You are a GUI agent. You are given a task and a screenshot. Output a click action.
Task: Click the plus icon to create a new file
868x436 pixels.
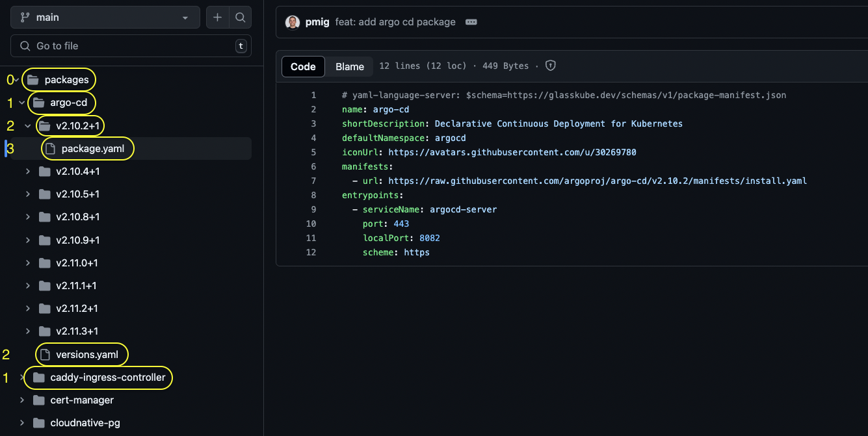click(x=217, y=17)
